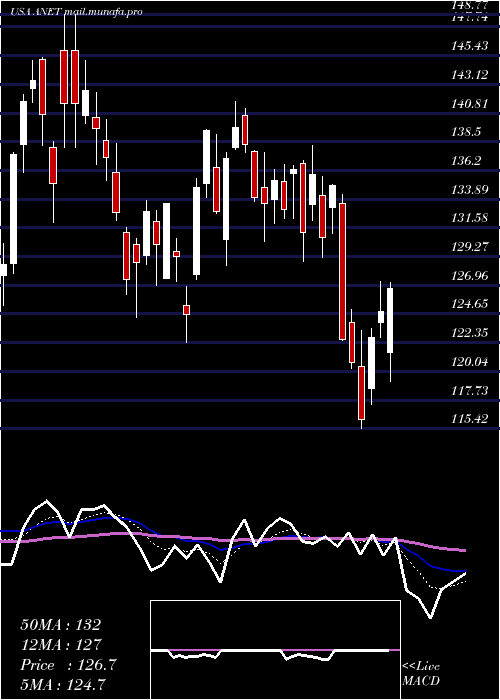This screenshot has width=500, height=700.
Task: Click the 140.81 price axis label
Action: coord(471,104)
